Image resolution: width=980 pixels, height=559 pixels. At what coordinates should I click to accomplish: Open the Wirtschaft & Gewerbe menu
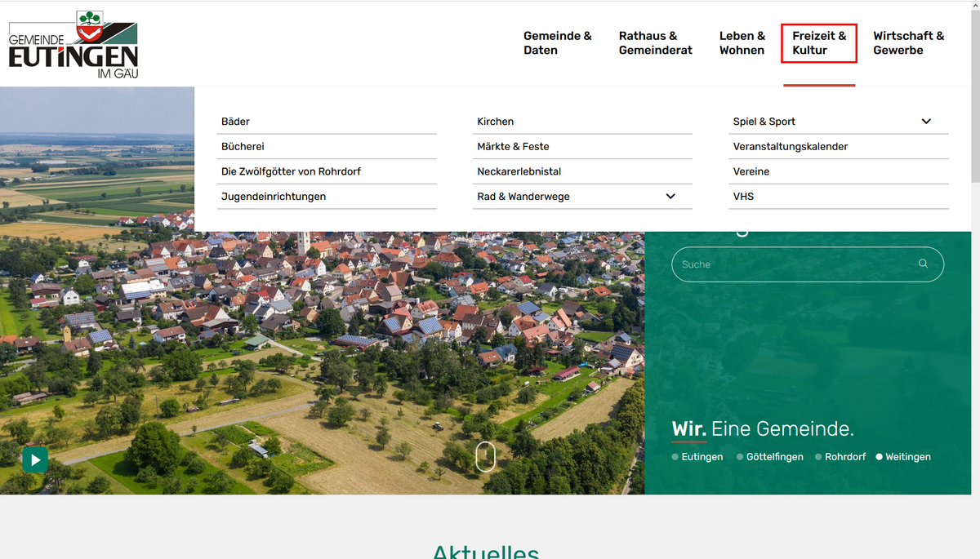click(908, 43)
